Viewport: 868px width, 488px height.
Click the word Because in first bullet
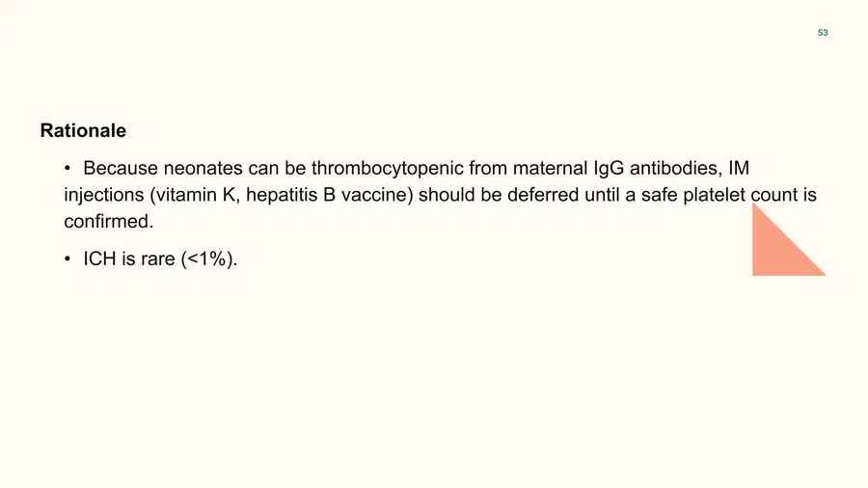(121, 168)
